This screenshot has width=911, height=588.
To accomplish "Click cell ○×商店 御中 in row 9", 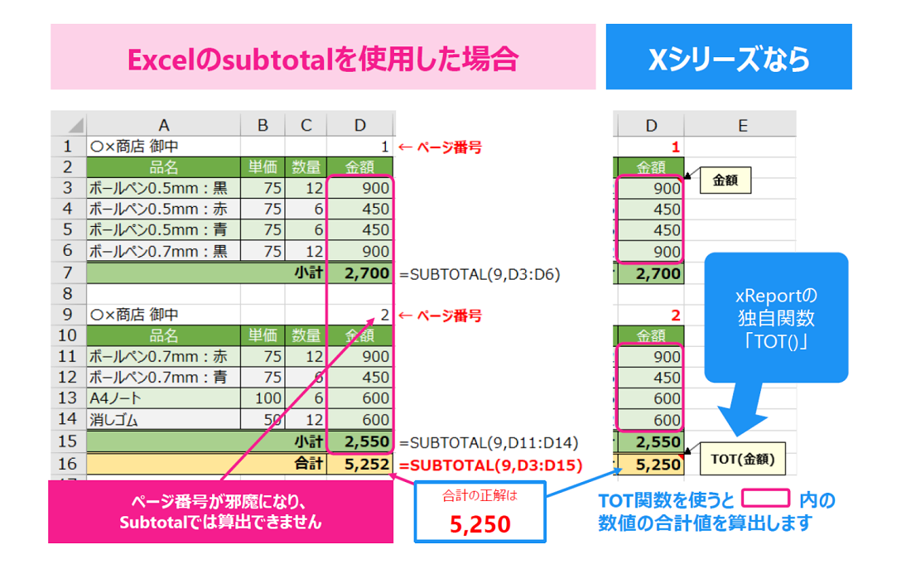I will pyautogui.click(x=163, y=315).
